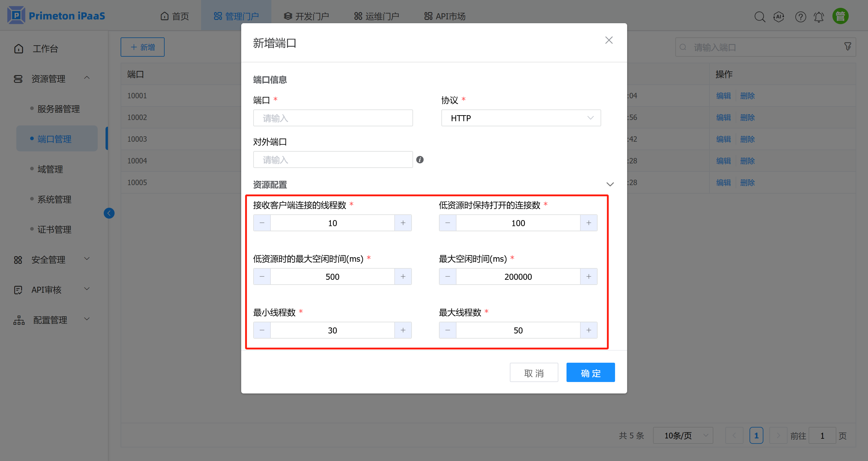Cancel the dialog with 取消
Screen dimensions: 868x461
click(x=534, y=372)
